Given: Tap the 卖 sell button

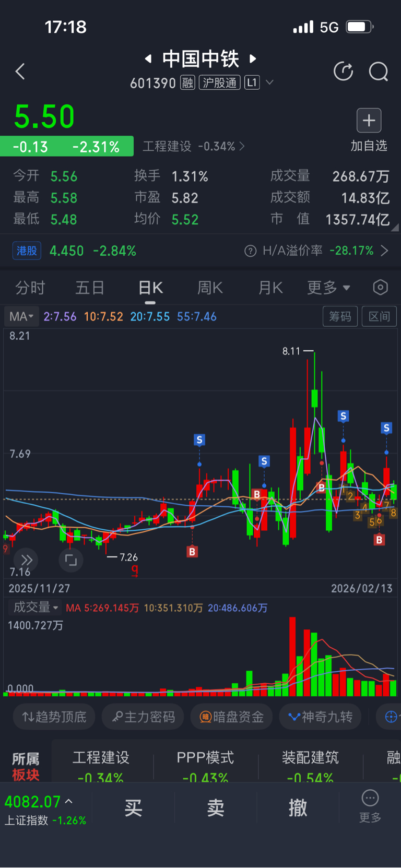Looking at the screenshot, I should click(x=215, y=808).
